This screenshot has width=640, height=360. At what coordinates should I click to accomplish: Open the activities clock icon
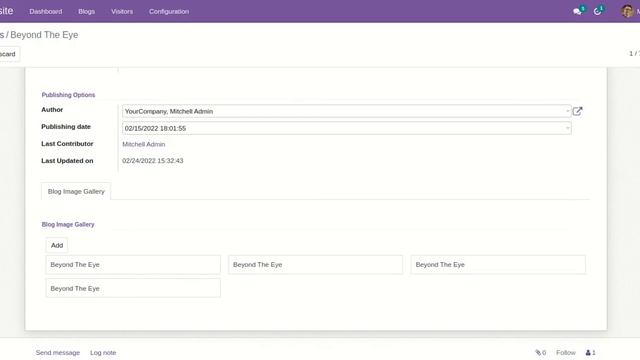(x=598, y=11)
